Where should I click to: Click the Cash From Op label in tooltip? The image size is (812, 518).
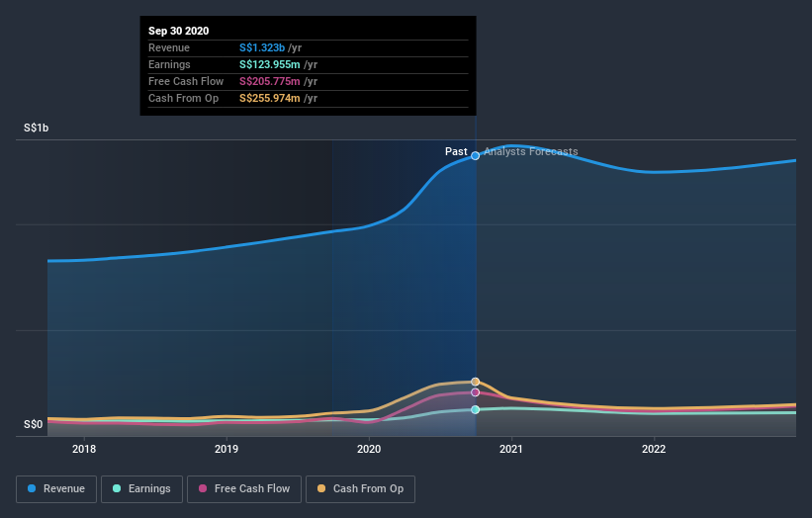pyautogui.click(x=183, y=98)
